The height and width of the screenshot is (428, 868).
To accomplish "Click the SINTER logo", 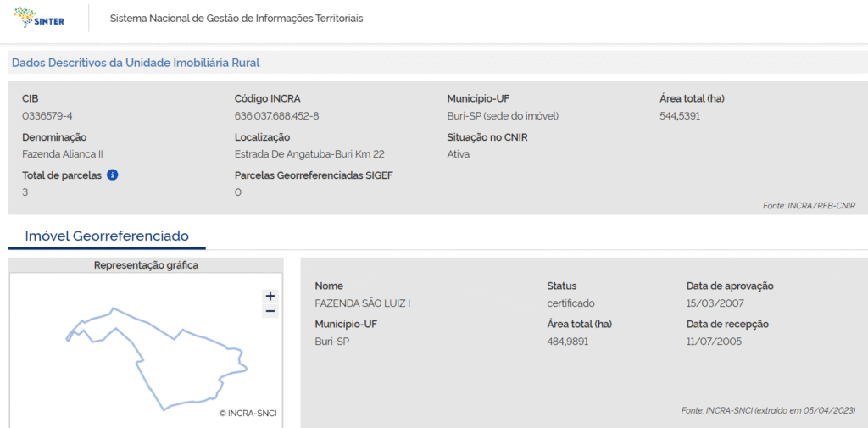I will point(39,18).
